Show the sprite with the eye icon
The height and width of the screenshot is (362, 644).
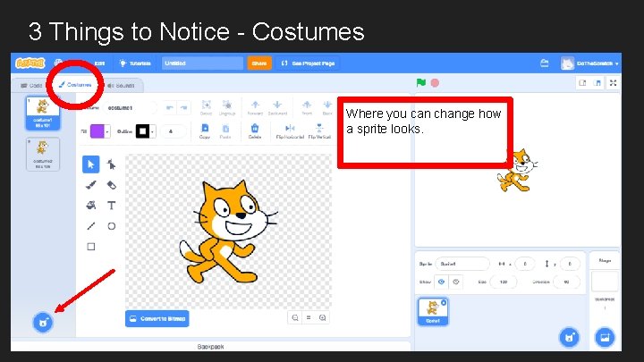tap(442, 282)
